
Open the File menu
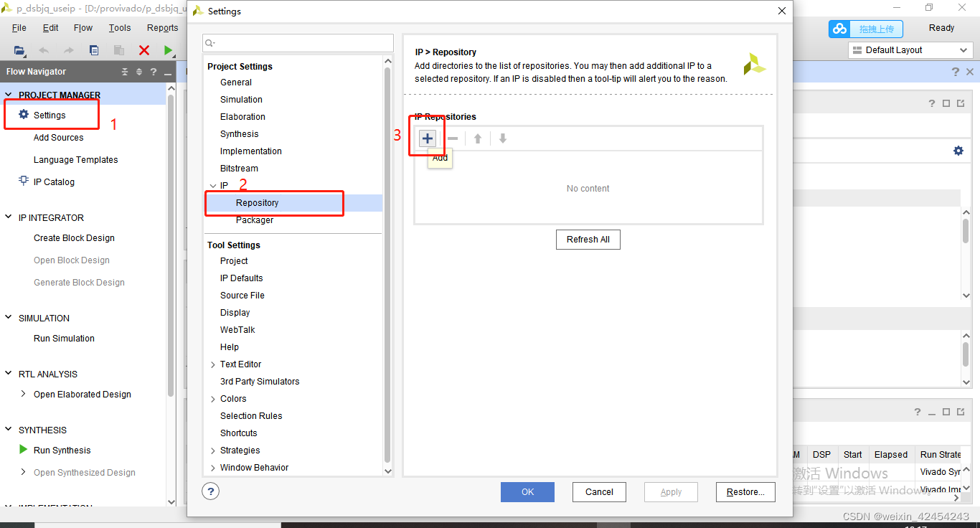pyautogui.click(x=19, y=28)
